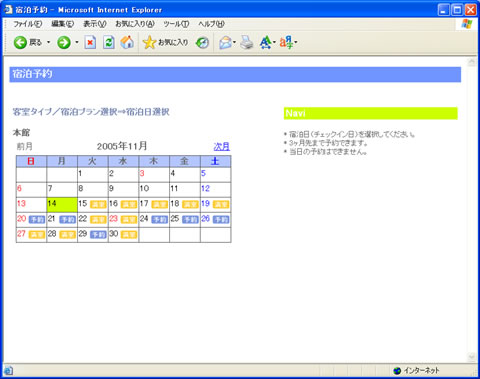The height and width of the screenshot is (379, 480).
Task: Click the Internet zone globe icon
Action: (x=397, y=370)
